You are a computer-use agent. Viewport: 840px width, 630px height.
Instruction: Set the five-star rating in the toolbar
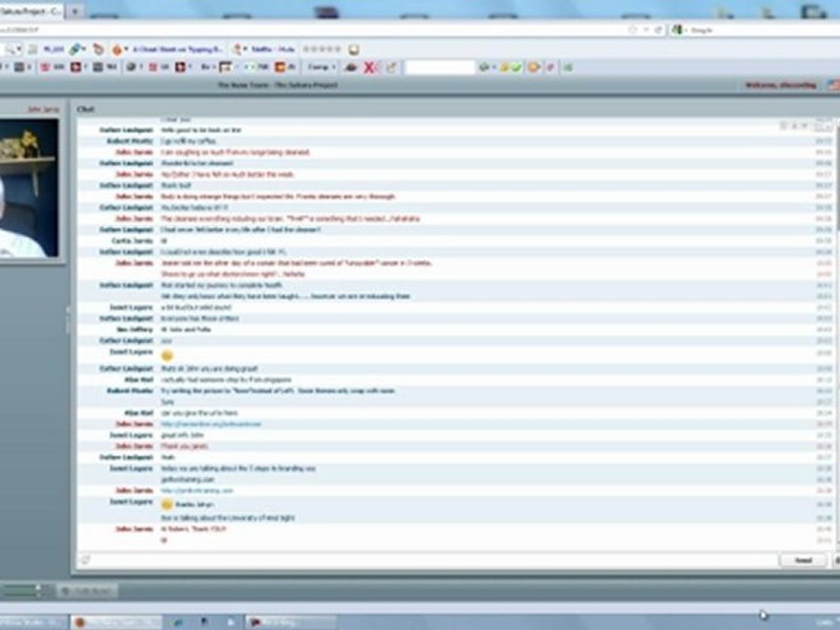click(321, 49)
